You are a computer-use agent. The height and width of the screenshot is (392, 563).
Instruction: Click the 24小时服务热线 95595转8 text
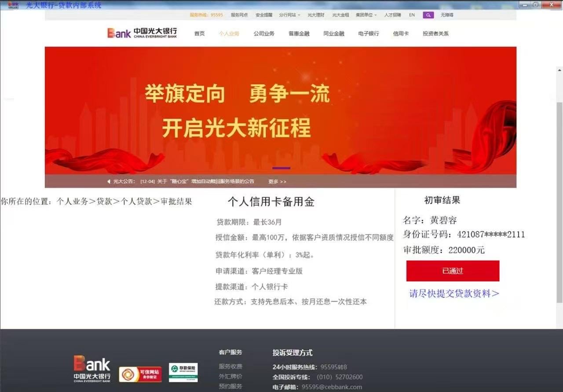[310, 367]
